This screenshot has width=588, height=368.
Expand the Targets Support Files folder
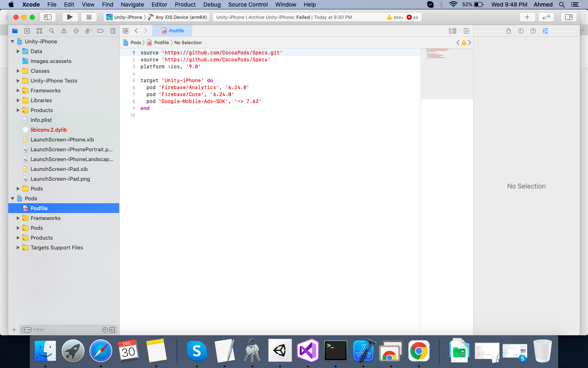[x=18, y=247]
